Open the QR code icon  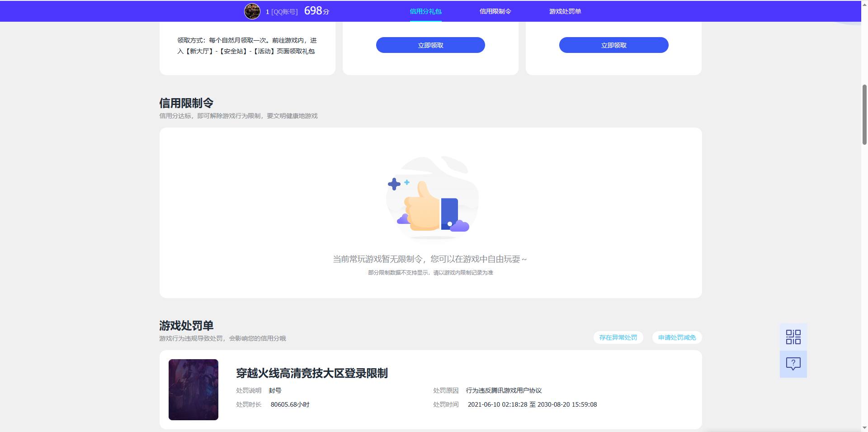click(x=793, y=337)
